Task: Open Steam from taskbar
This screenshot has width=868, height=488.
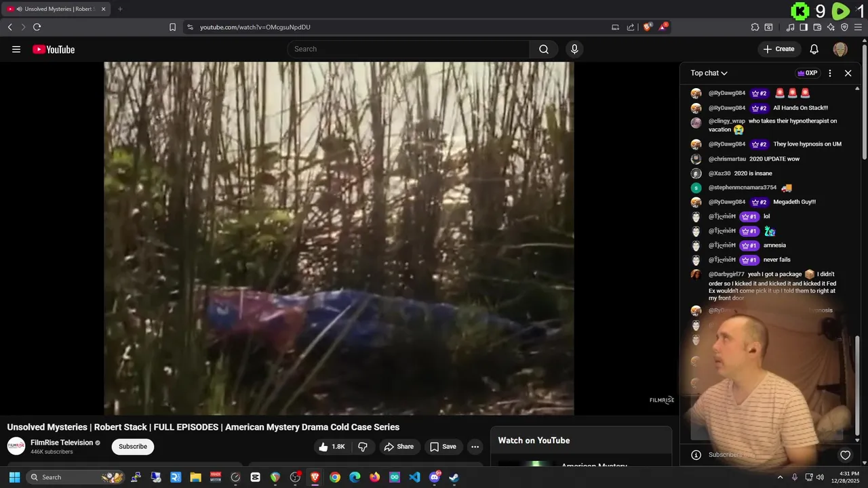Action: [454, 477]
